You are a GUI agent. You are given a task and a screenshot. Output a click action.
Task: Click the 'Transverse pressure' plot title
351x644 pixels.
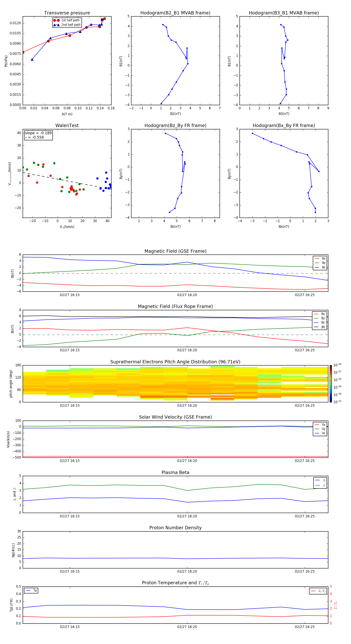pyautogui.click(x=67, y=13)
